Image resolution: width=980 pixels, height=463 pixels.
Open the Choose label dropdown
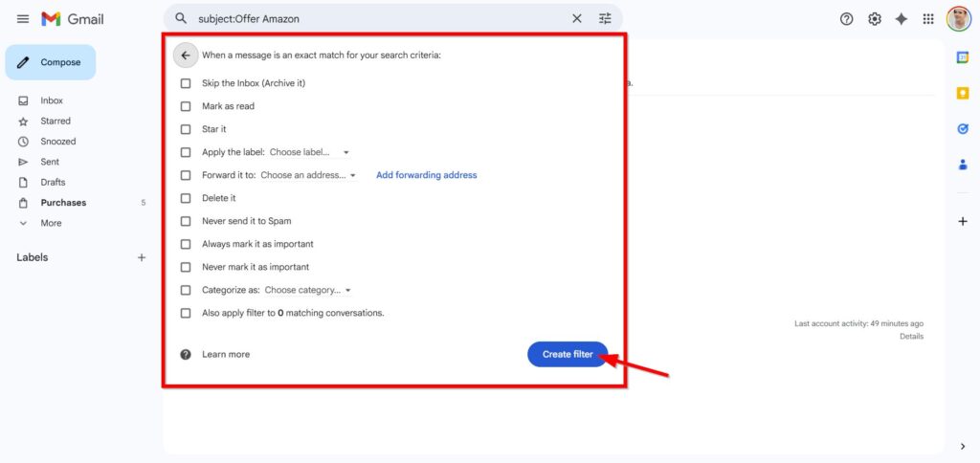click(309, 152)
